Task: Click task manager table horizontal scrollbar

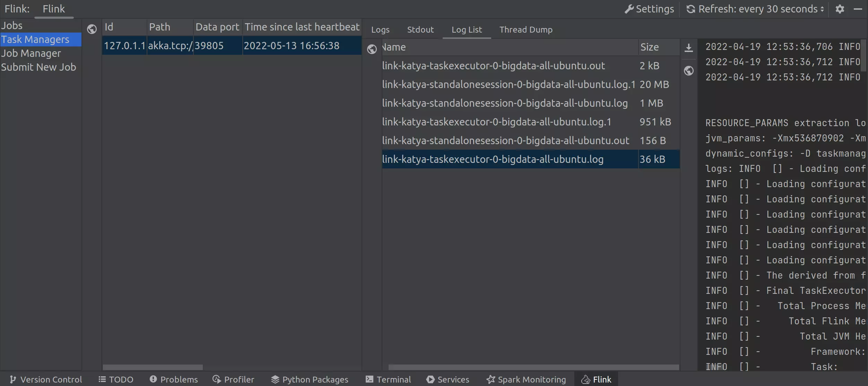Action: point(153,367)
